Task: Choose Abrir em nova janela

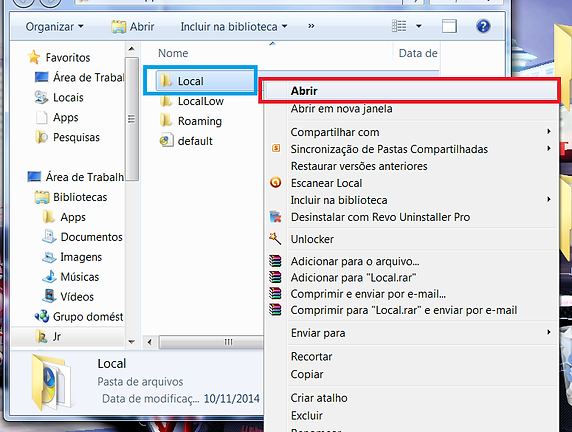Action: tap(411, 109)
